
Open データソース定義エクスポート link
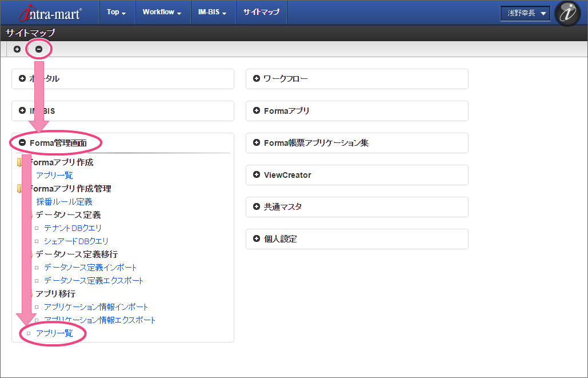click(94, 280)
